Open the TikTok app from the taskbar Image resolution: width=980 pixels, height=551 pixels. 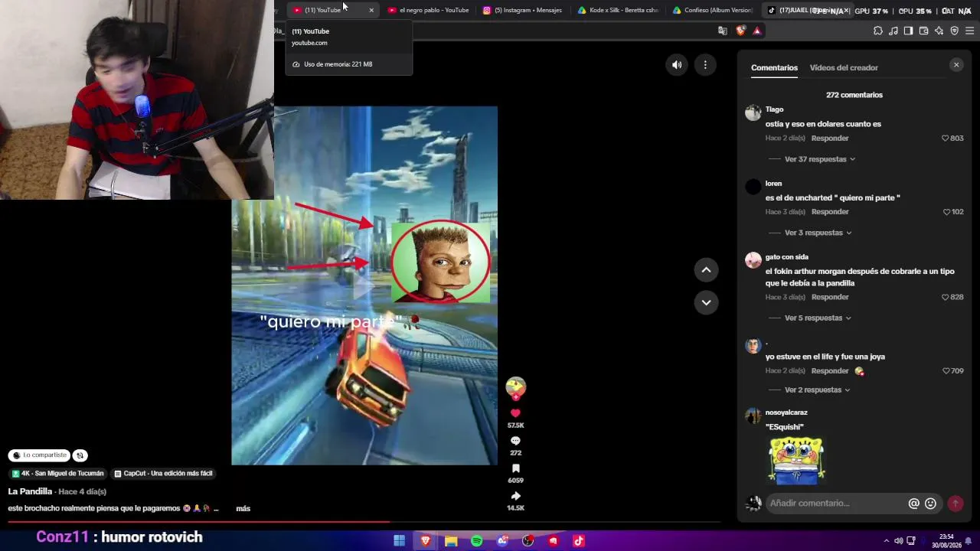coord(579,541)
